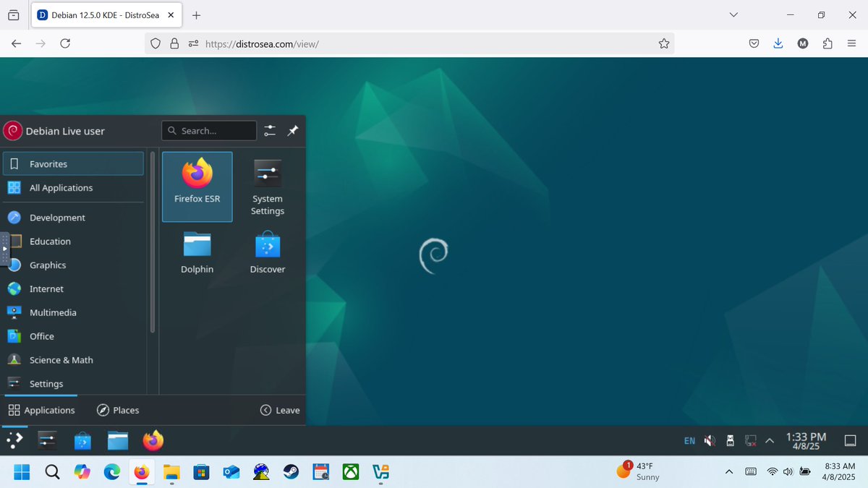Open the browser extensions puzzle icon

[x=827, y=43]
